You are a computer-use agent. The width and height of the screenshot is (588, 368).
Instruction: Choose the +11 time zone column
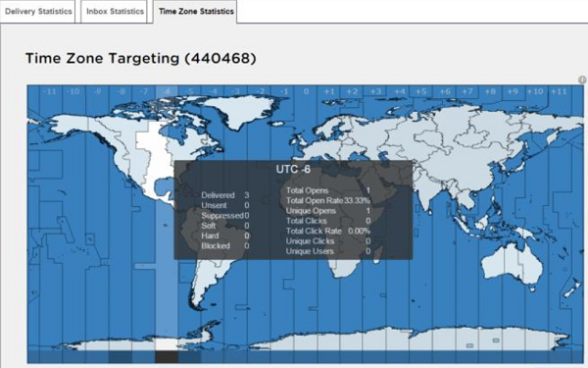pyautogui.click(x=559, y=91)
